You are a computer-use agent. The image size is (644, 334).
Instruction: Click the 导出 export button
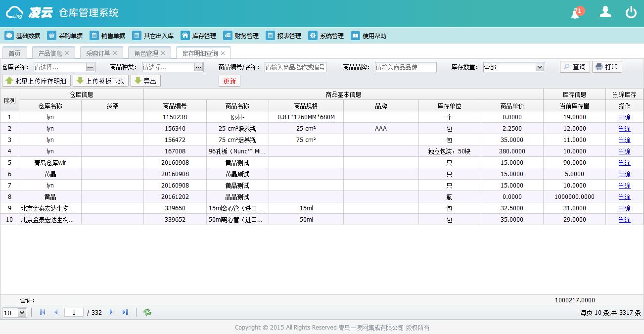click(x=145, y=81)
